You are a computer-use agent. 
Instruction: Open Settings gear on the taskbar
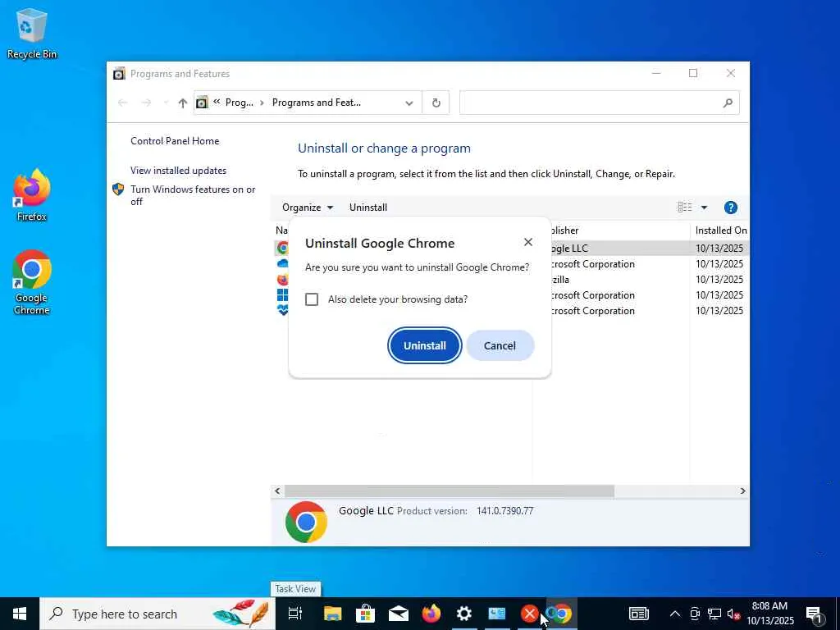coord(464,614)
